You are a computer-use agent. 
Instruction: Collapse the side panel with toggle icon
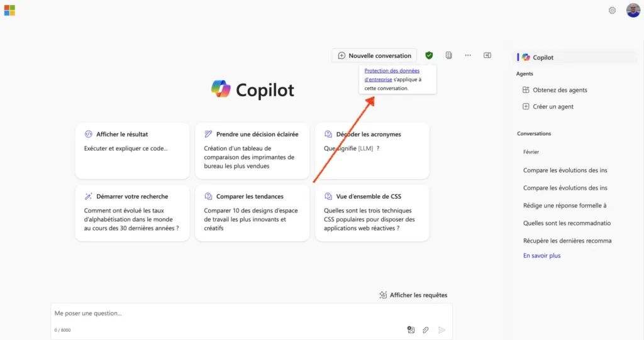[487, 55]
